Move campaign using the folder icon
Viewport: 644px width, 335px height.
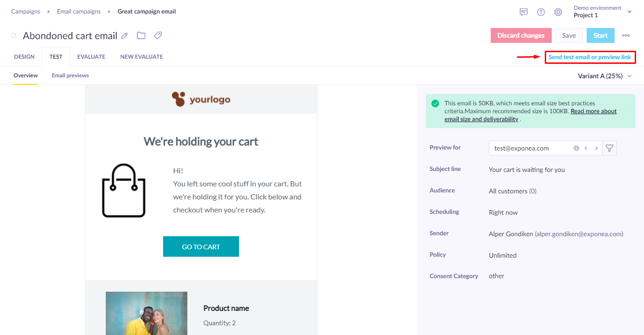pos(141,35)
